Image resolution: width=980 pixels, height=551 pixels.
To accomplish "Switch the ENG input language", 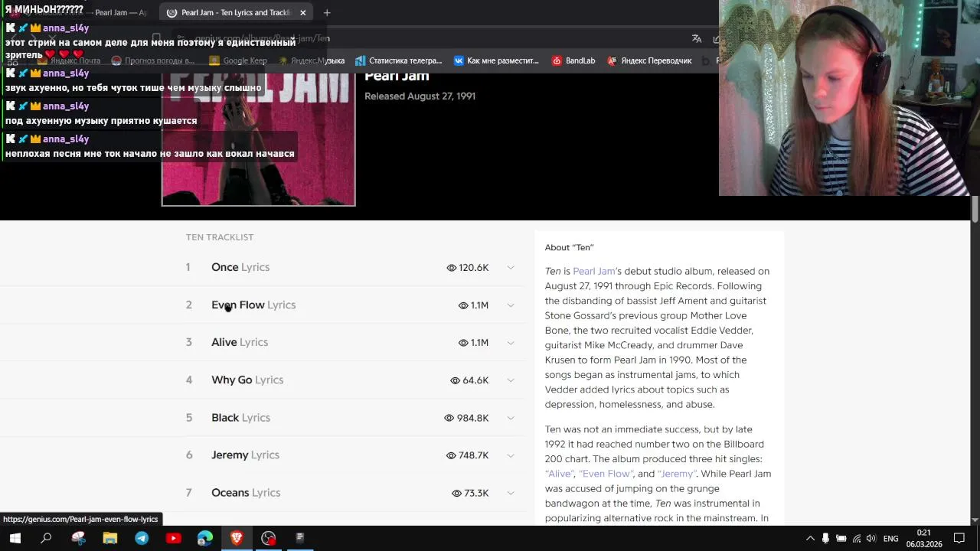I will [890, 539].
